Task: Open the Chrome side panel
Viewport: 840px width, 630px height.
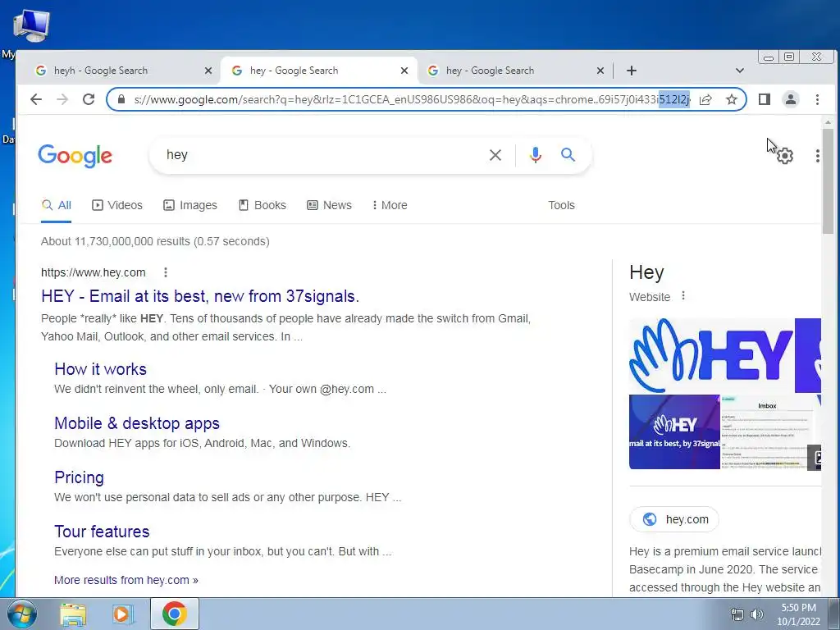Action: pyautogui.click(x=765, y=99)
